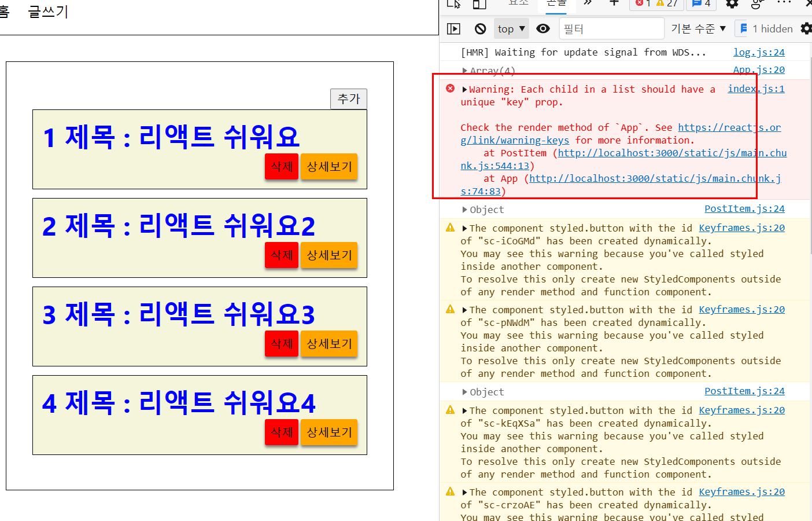812x521 pixels.
Task: Delete post 1 with 삭제 button
Action: coord(282,167)
